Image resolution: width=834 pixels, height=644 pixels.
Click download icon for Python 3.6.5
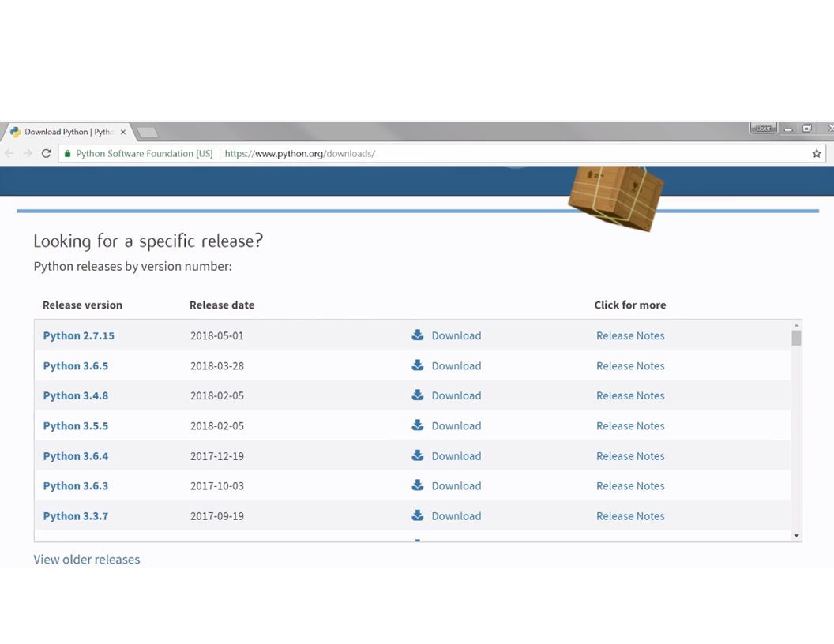point(418,365)
